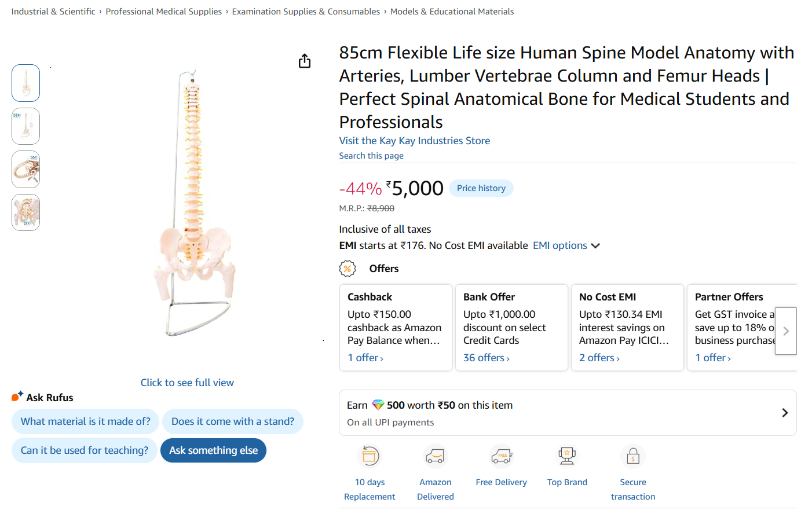Open Professional Medical Supplies breadcrumb
812x510 pixels.
(164, 12)
